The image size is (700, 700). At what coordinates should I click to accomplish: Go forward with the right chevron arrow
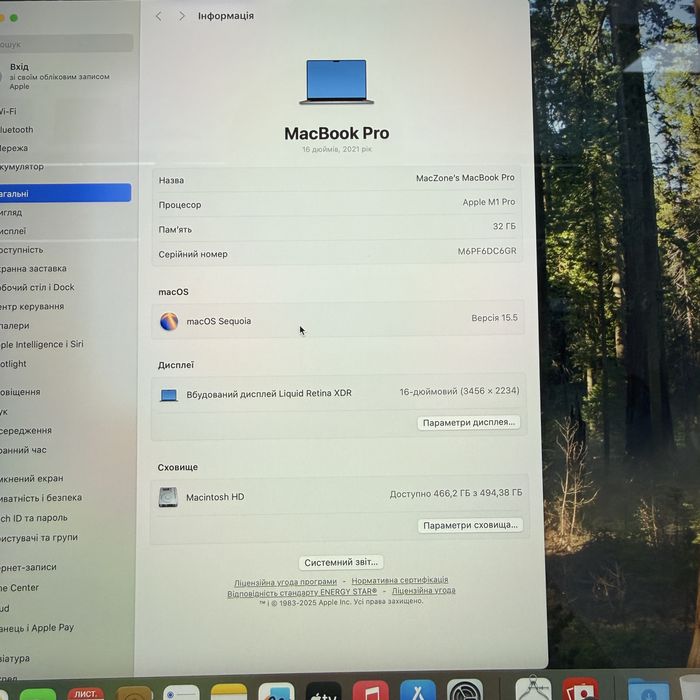[182, 16]
